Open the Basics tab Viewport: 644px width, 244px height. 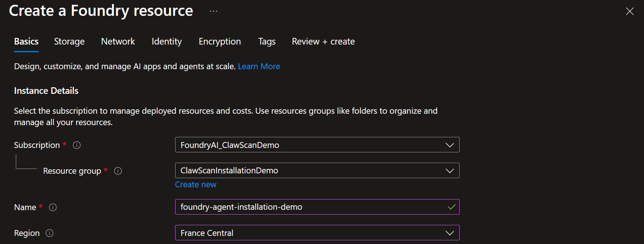[x=26, y=42]
